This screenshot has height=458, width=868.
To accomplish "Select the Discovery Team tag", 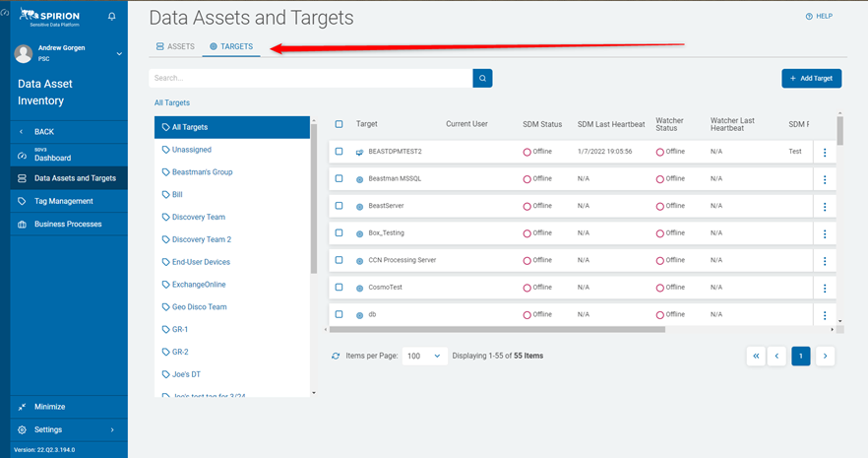I will [198, 217].
